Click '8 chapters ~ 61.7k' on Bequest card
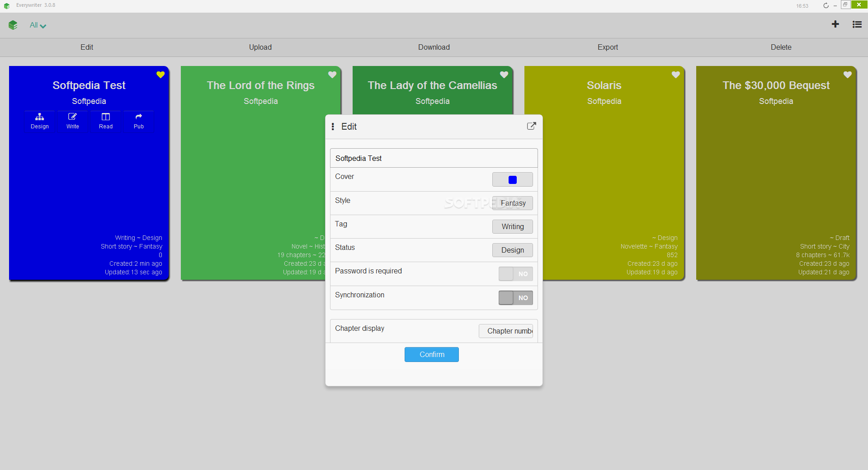Viewport: 868px width, 470px height. [823, 255]
